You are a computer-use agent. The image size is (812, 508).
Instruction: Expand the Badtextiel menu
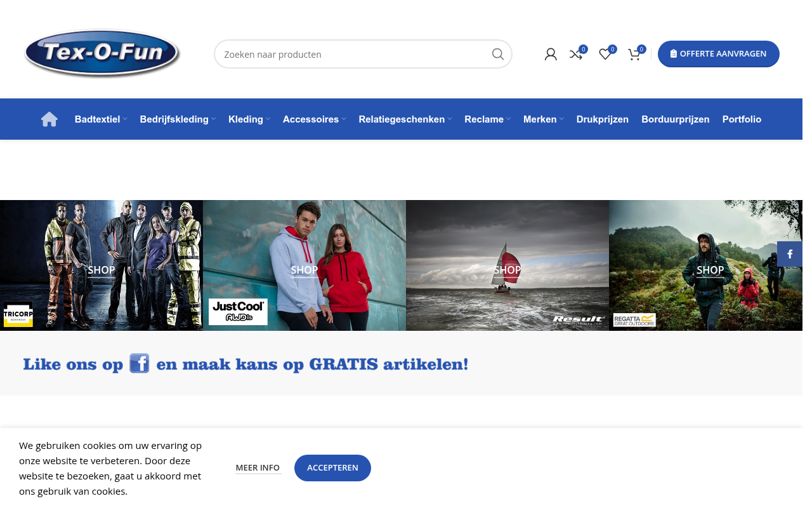tap(101, 119)
